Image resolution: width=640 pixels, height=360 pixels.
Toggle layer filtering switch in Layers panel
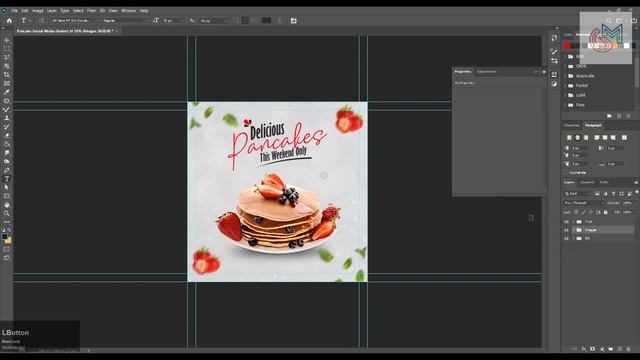pos(637,192)
